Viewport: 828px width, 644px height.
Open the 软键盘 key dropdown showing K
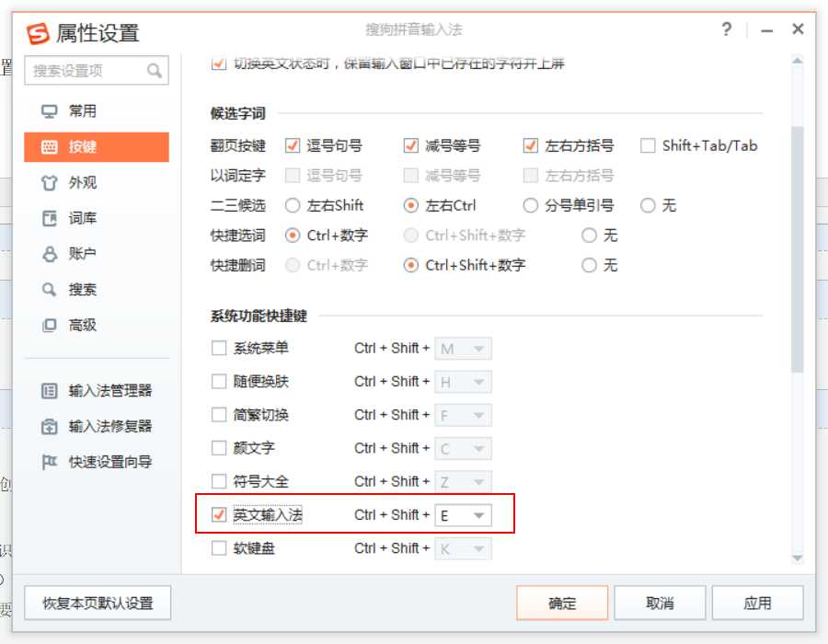click(463, 548)
